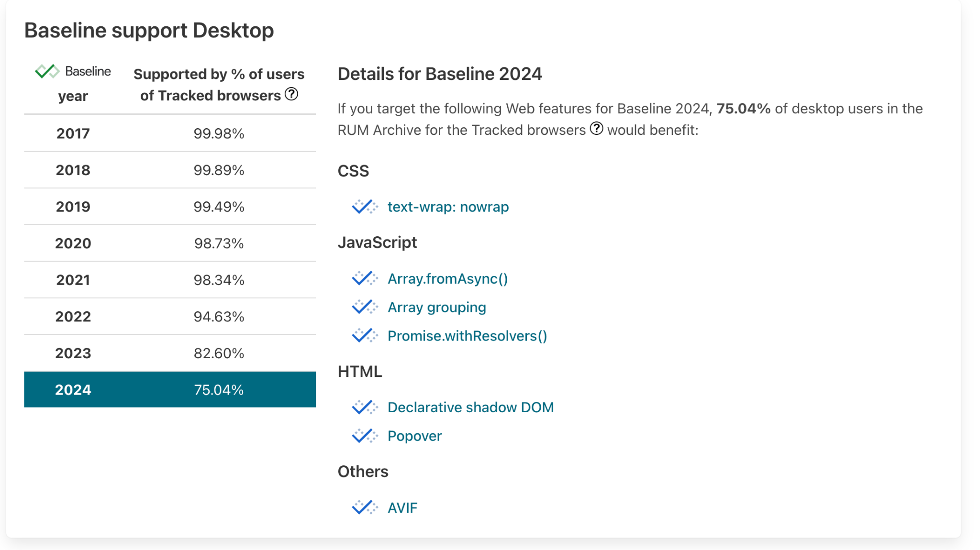Click the Declarative shadow DOM feature link
The width and height of the screenshot is (980, 550).
(x=471, y=407)
